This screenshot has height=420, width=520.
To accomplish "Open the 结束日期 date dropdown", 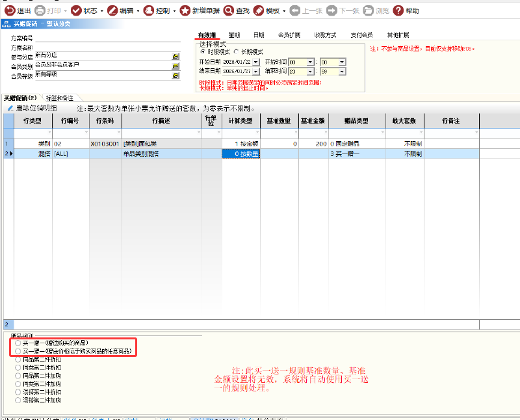I will (x=256, y=72).
